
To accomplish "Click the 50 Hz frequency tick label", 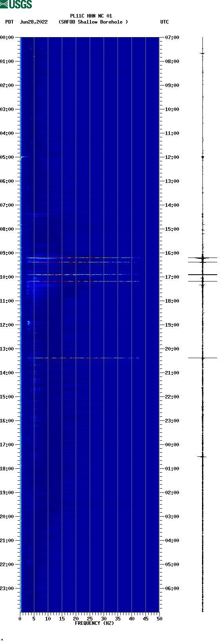I will click(159, 619).
